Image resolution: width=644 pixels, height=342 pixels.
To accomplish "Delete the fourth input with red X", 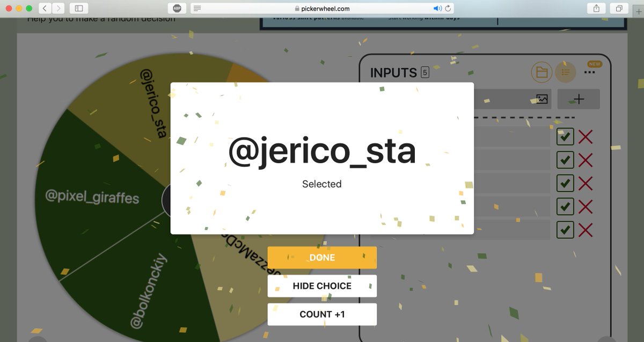I will 586,206.
